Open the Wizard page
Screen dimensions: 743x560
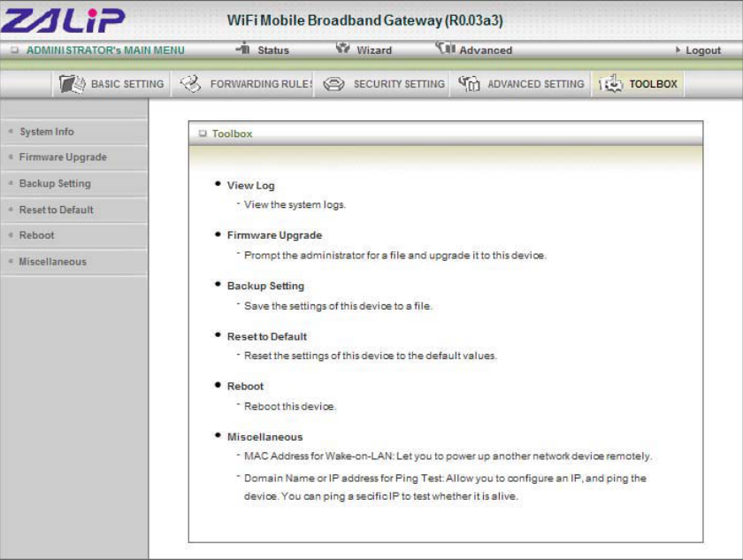tap(374, 50)
